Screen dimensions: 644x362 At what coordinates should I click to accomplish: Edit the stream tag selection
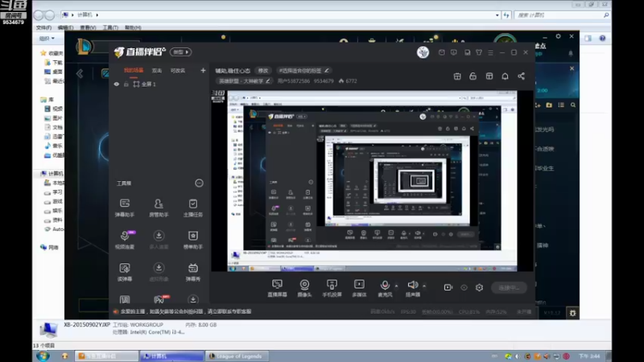tap(303, 71)
